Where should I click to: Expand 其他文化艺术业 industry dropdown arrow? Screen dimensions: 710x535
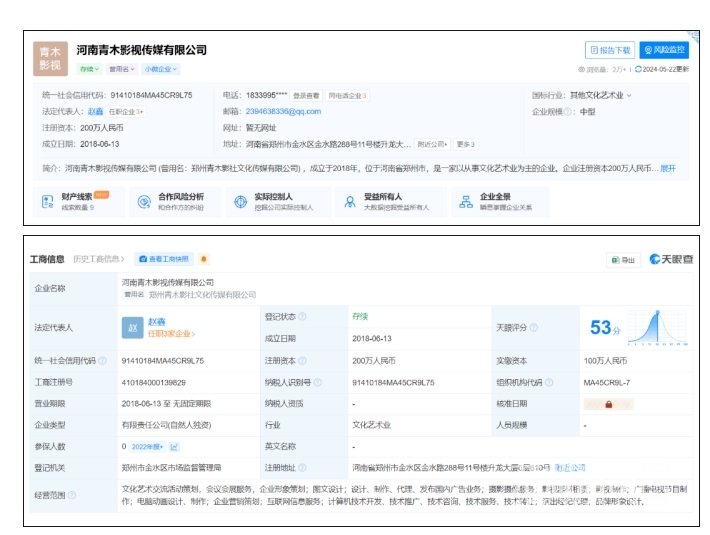pyautogui.click(x=629, y=96)
